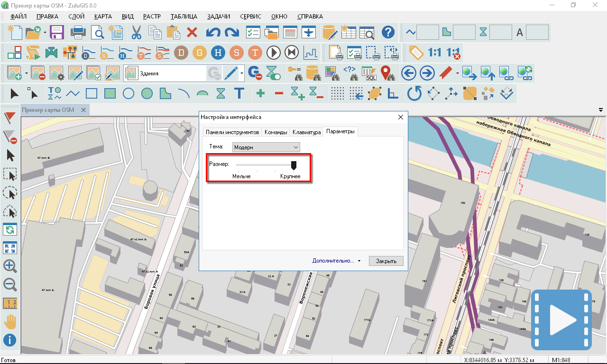This screenshot has height=364, width=607.
Task: Click the Undo arrow icon
Action: (213, 33)
